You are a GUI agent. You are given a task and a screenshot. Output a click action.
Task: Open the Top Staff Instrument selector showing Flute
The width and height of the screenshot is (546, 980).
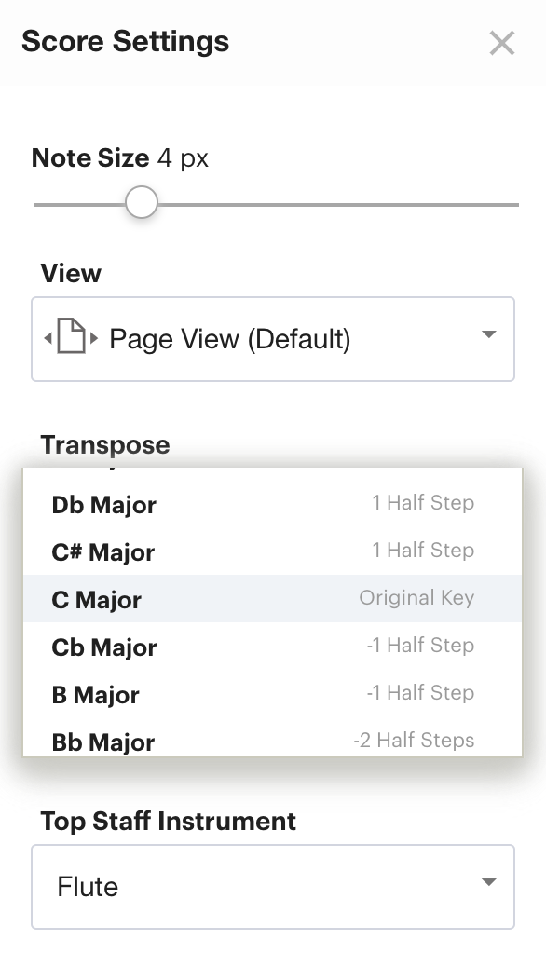pos(273,886)
